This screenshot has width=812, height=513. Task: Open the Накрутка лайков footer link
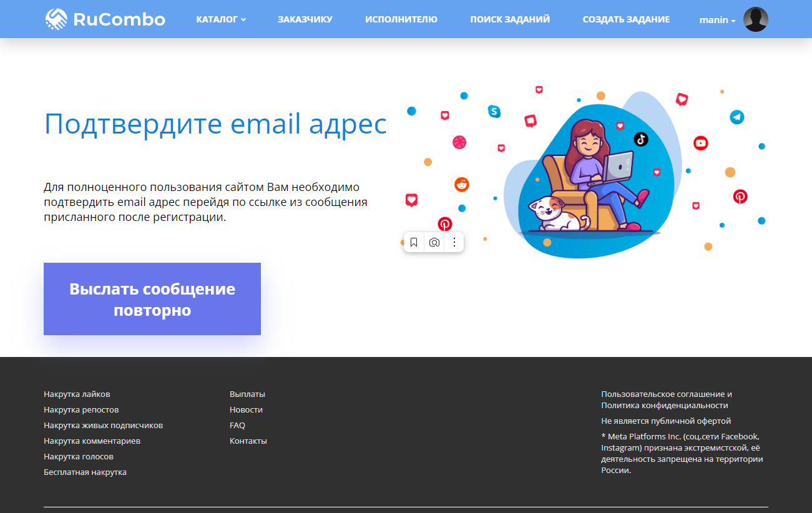pyautogui.click(x=77, y=394)
